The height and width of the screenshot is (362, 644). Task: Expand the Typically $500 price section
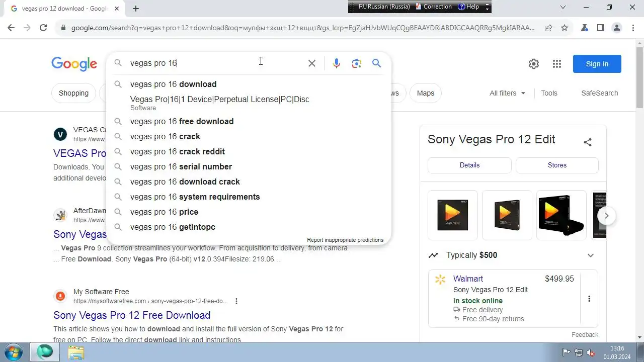[591, 255]
